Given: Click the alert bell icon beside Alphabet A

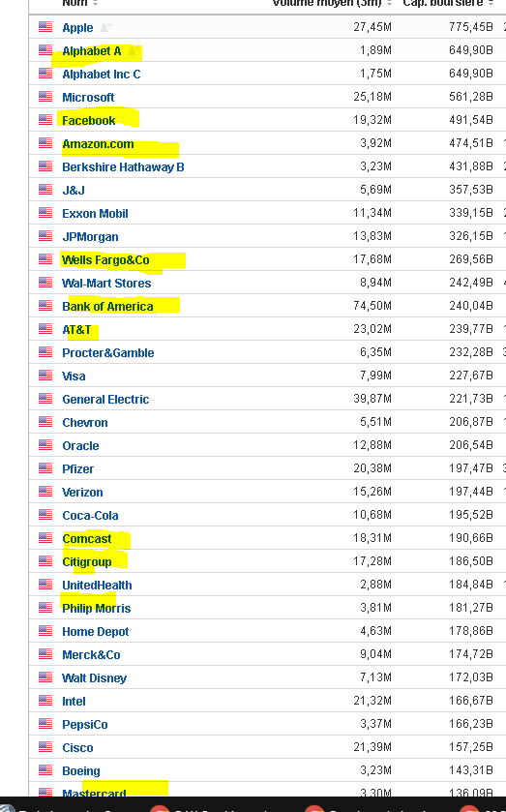Looking at the screenshot, I should click(134, 50).
